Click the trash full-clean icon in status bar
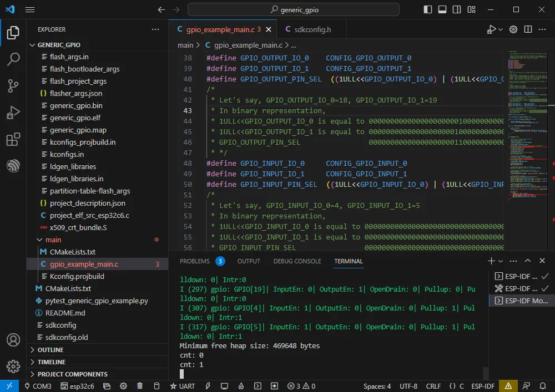 click(140, 386)
